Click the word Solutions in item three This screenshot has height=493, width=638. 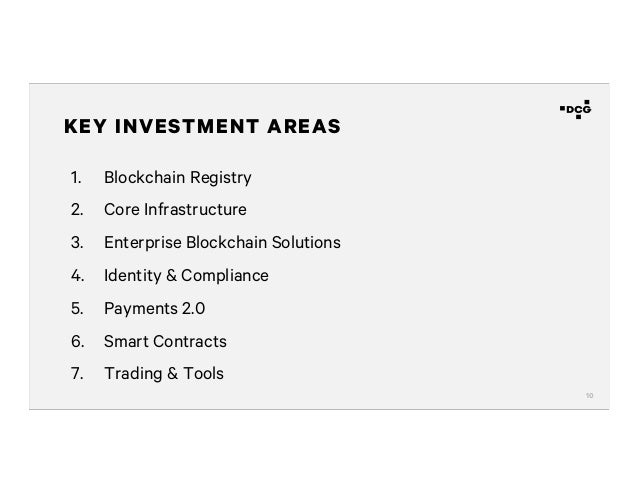point(308,243)
